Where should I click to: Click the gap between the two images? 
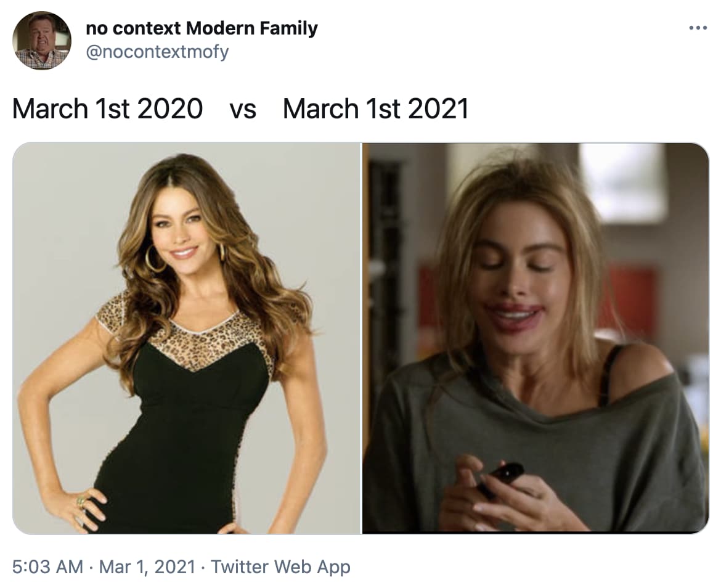point(359,336)
